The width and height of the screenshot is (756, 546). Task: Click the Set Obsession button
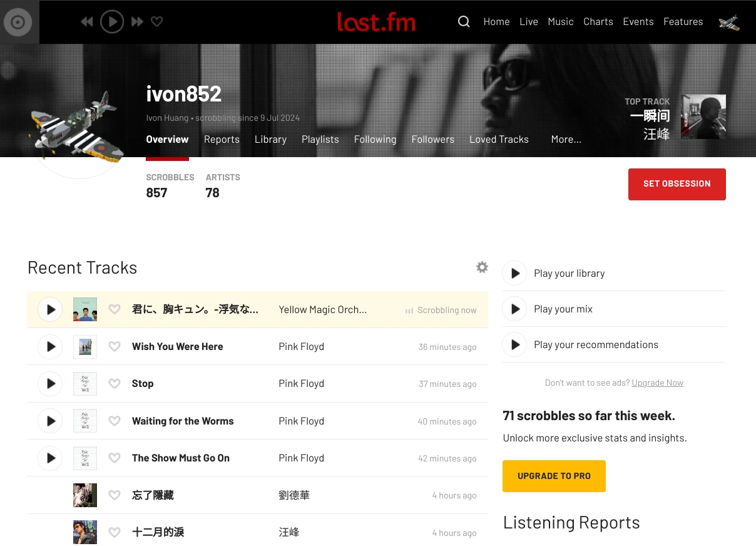pos(677,184)
